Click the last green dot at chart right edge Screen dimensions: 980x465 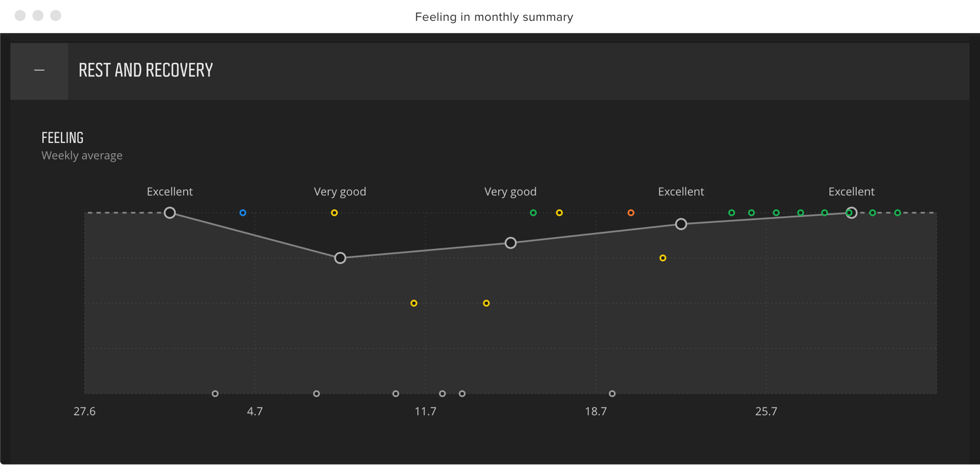(x=897, y=213)
